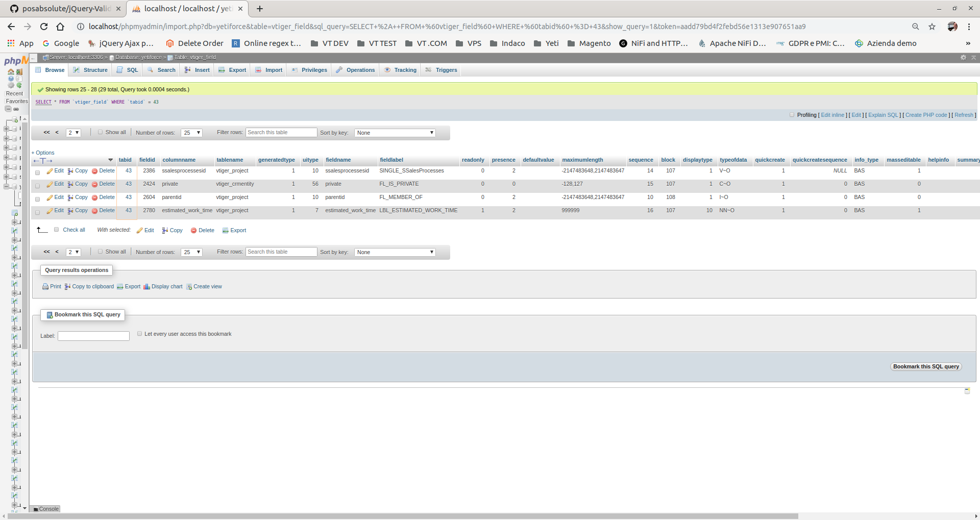Click Print icon in query results operations
Screen dimensions: 980x520
45,287
